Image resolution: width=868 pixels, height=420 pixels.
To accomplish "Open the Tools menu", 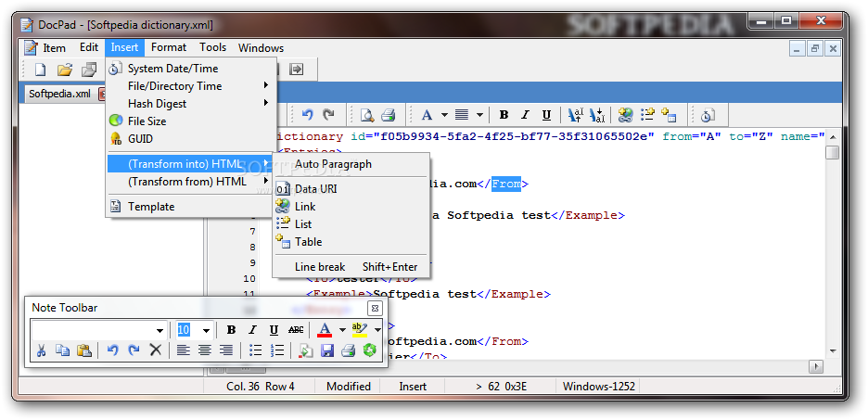I will (x=213, y=47).
